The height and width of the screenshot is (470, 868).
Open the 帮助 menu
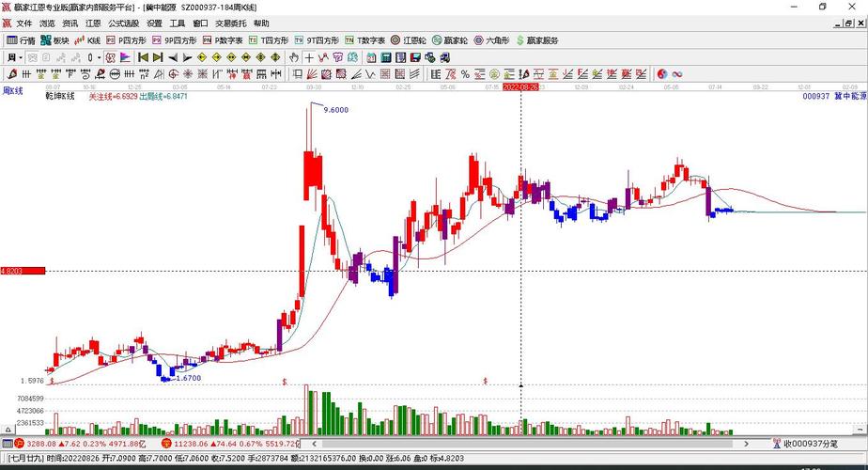pyautogui.click(x=261, y=23)
